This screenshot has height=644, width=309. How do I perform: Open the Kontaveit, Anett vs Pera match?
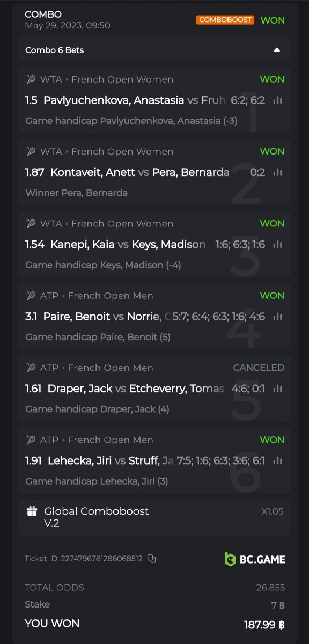[x=140, y=172]
